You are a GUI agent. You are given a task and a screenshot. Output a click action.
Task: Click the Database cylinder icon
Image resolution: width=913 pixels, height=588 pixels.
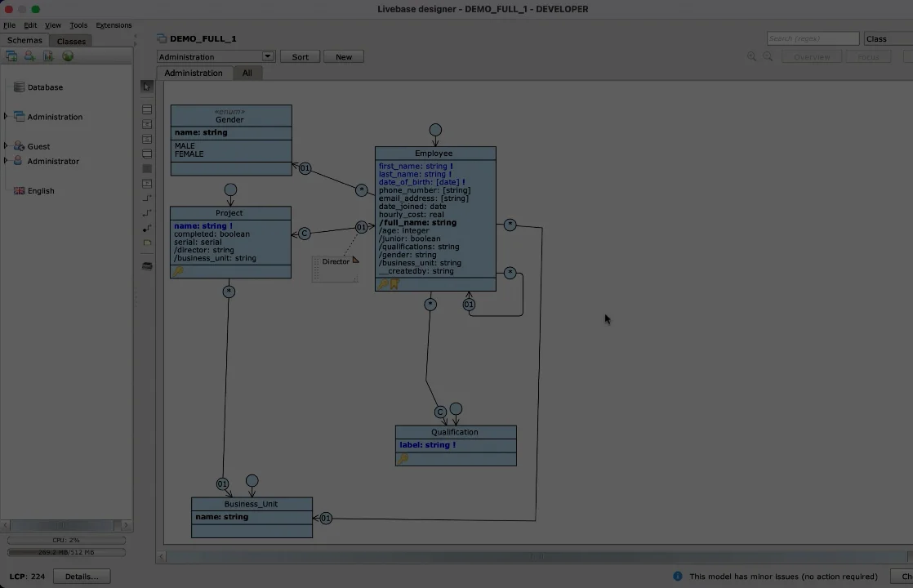tap(20, 87)
